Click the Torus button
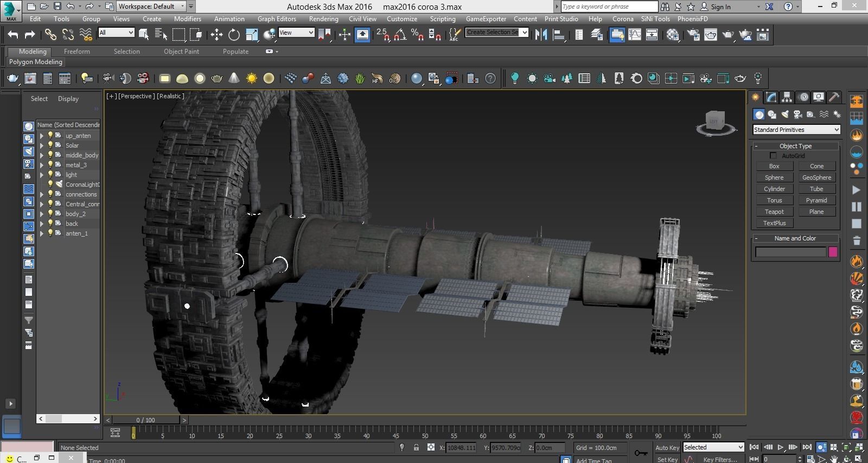Viewport: 868px width, 463px height. point(774,200)
